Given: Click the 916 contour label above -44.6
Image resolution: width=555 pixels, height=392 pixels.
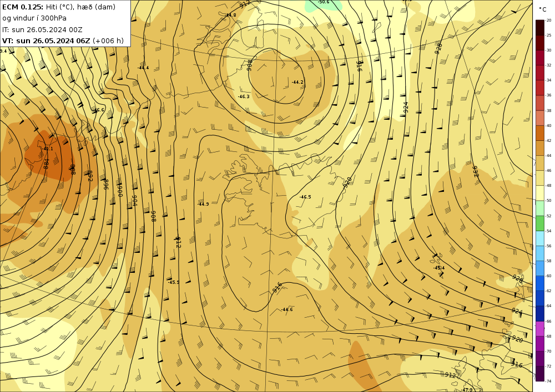Looking at the screenshot, I should [277, 287].
